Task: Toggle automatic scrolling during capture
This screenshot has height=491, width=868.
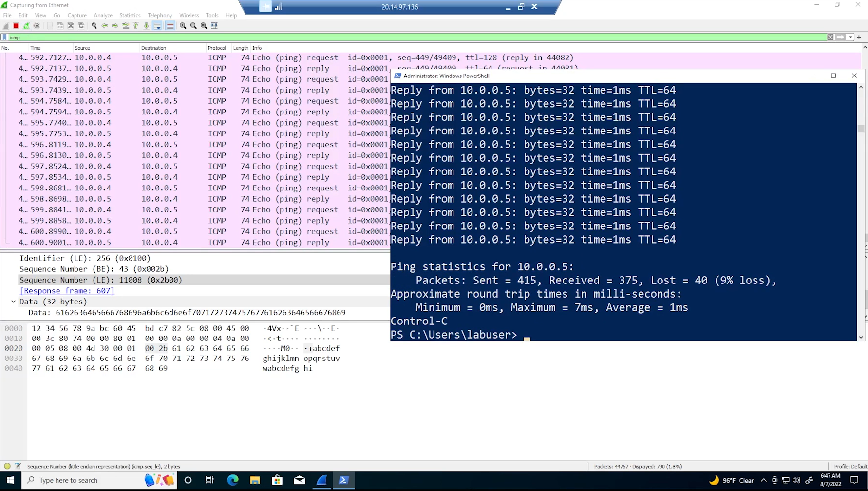Action: click(x=157, y=26)
